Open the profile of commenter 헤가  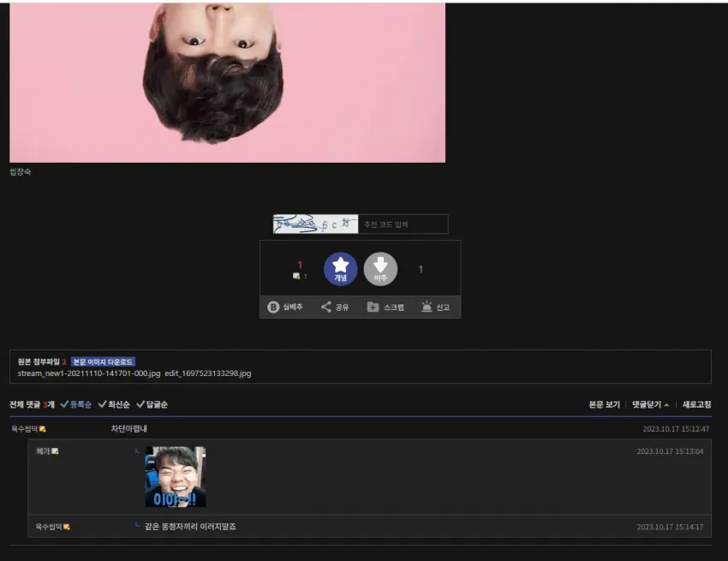(x=43, y=451)
